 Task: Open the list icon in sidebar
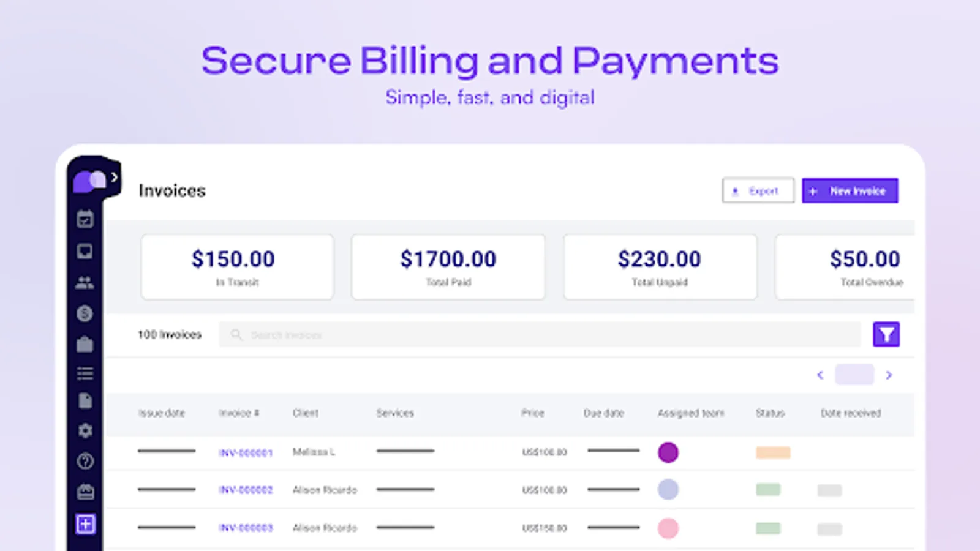click(85, 373)
